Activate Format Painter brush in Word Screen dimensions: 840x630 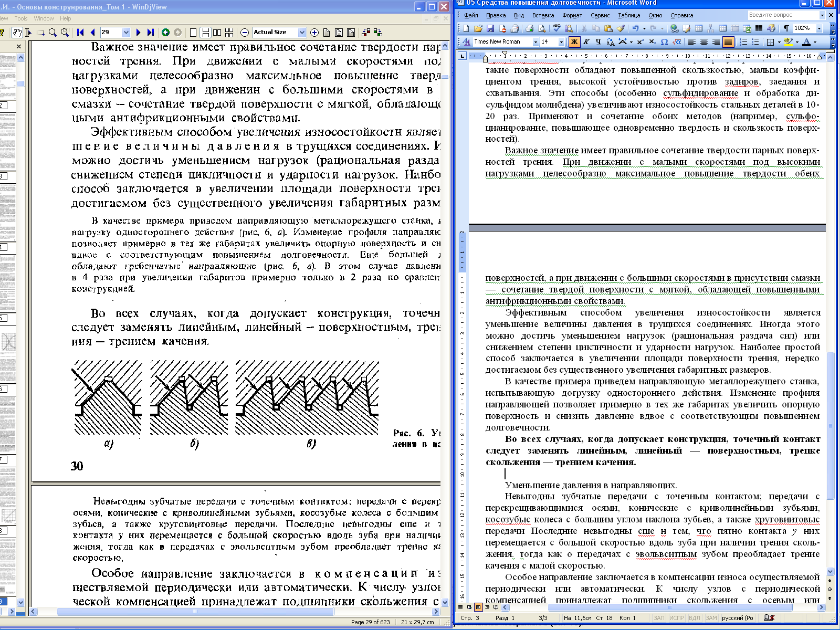(x=621, y=28)
